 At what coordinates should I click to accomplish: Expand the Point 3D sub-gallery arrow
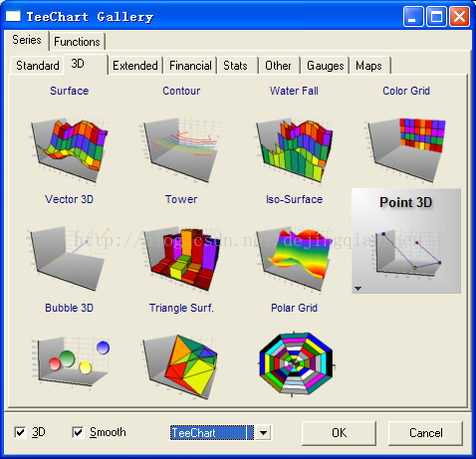(357, 289)
